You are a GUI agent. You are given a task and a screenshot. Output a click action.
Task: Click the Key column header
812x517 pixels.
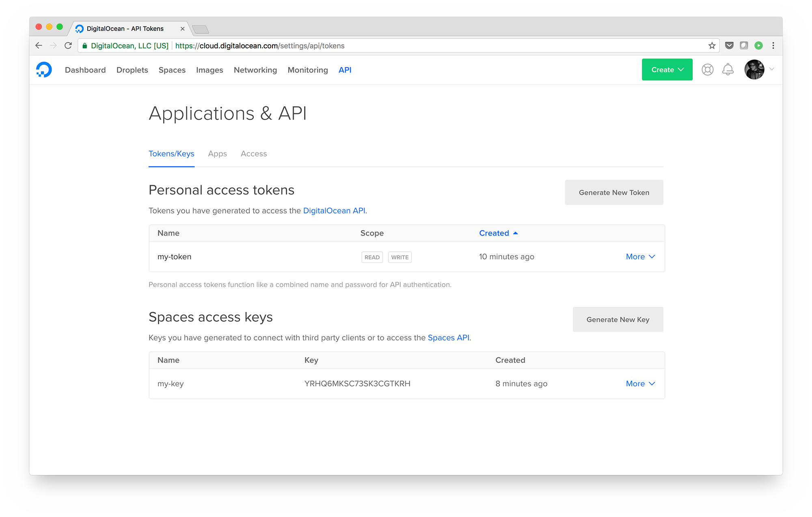pos(311,360)
